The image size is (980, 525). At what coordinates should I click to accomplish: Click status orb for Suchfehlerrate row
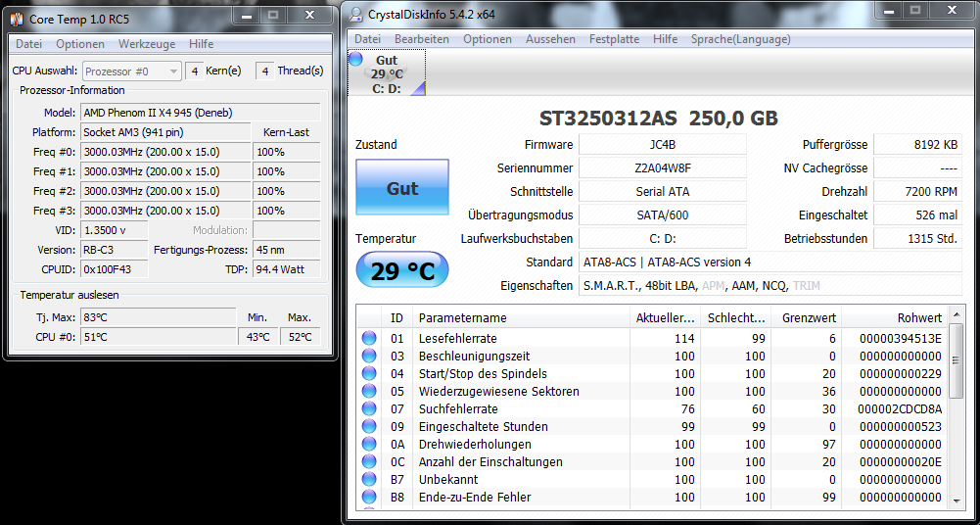(369, 408)
